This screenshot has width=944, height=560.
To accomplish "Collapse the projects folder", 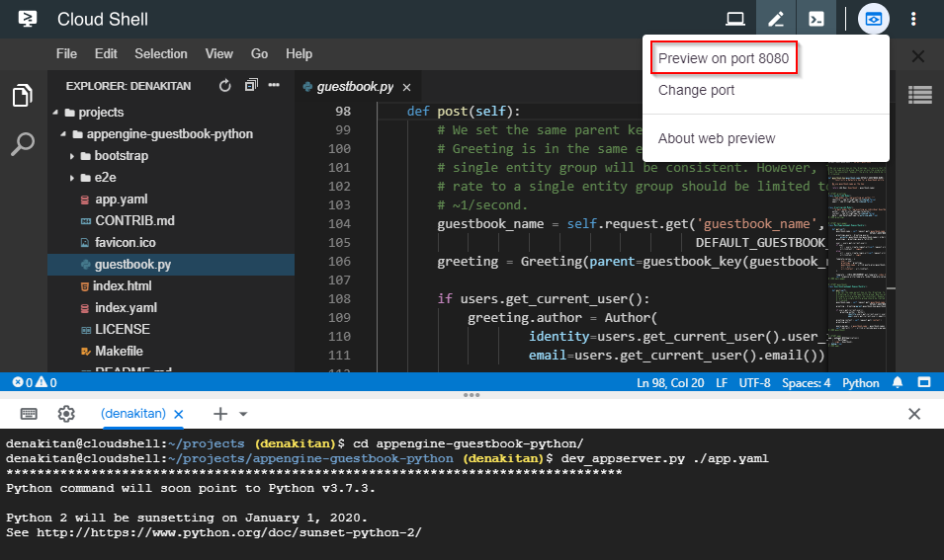I will click(x=55, y=113).
